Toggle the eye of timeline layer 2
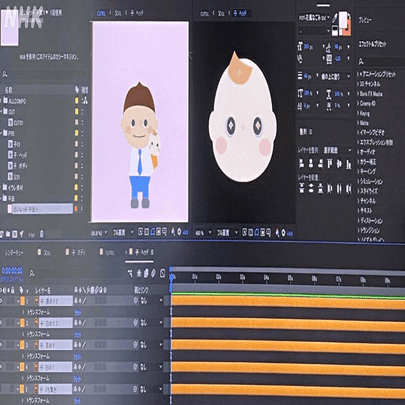Screen dimensions: 405x405 (2, 323)
